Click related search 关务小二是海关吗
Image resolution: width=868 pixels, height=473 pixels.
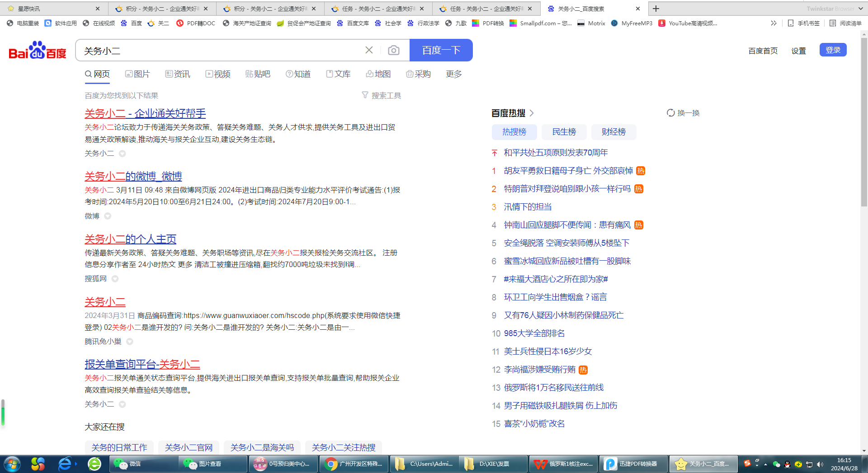[262, 448]
